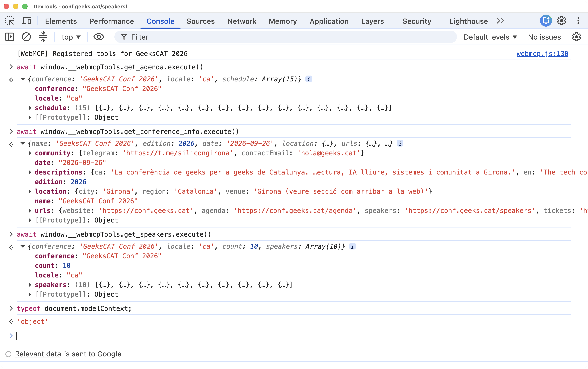Viewport: 588px width, 369px height.
Task: Open the Security tab
Action: [x=417, y=21]
